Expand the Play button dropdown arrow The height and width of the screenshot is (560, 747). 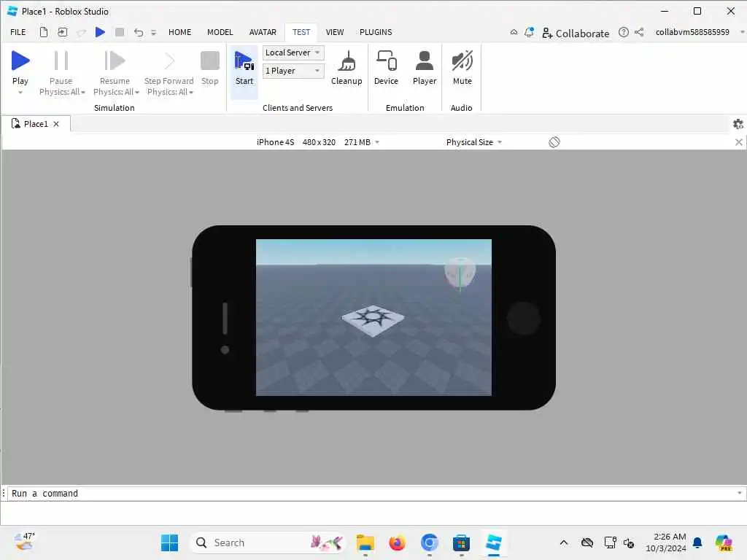(20, 93)
